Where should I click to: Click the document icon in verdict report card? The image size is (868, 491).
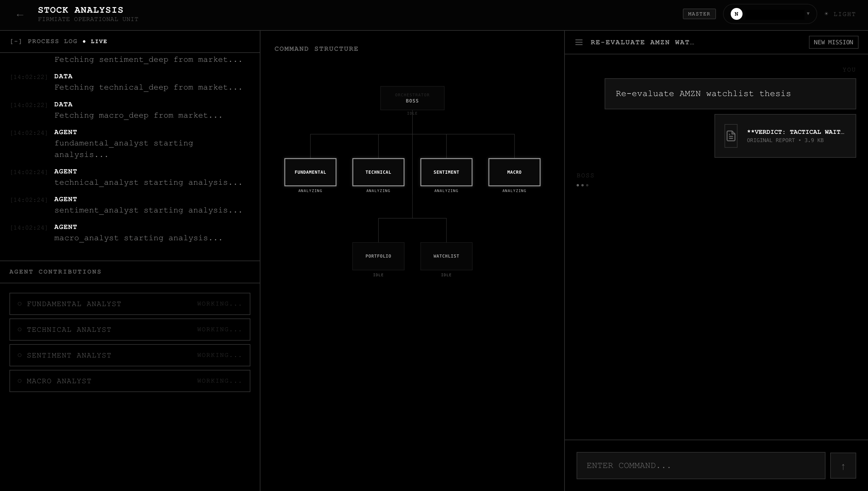pyautogui.click(x=731, y=136)
